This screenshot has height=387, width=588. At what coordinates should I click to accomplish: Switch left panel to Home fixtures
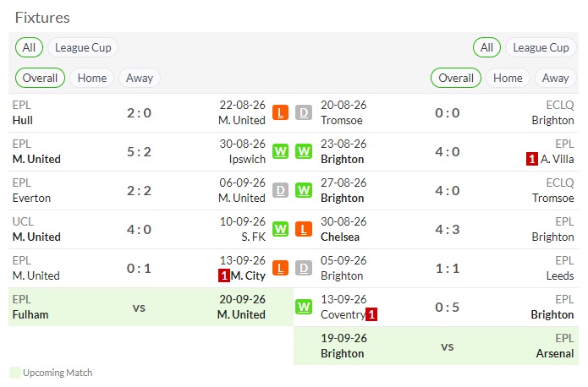tap(92, 78)
